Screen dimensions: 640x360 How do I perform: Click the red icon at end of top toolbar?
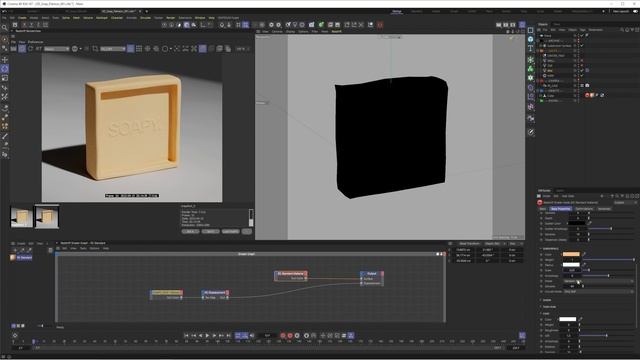[380, 25]
